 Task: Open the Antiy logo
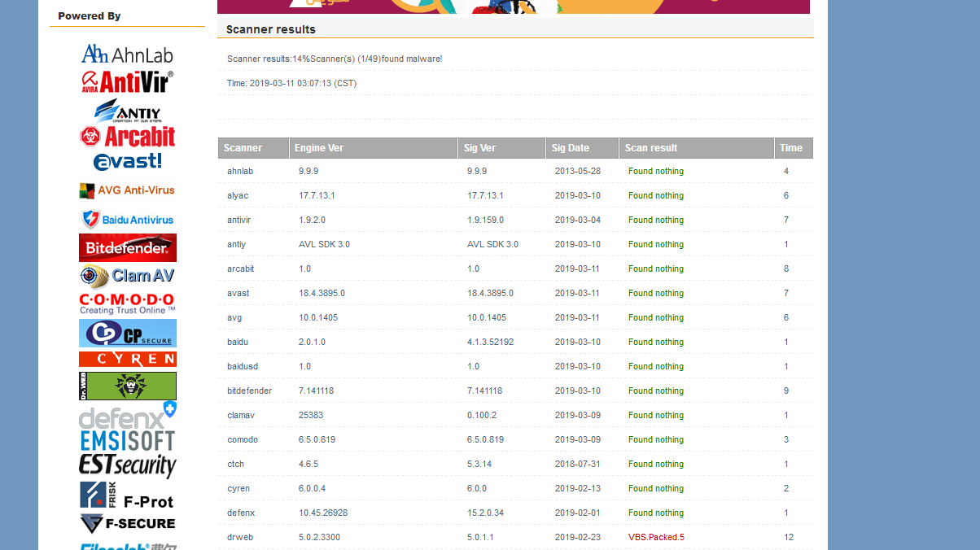tap(127, 110)
